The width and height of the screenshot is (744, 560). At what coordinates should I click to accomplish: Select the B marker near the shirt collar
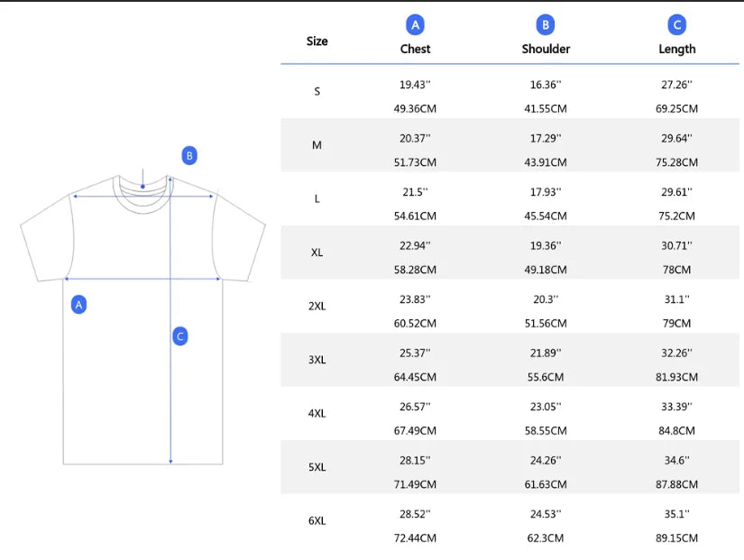point(188,156)
